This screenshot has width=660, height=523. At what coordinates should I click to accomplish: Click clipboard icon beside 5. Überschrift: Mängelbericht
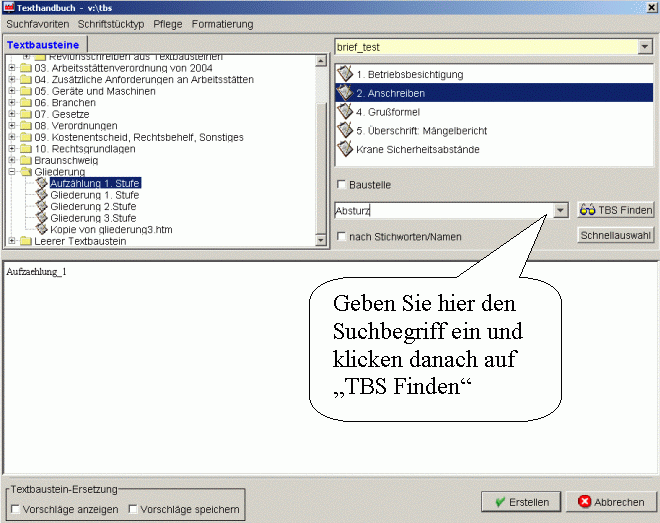point(345,130)
